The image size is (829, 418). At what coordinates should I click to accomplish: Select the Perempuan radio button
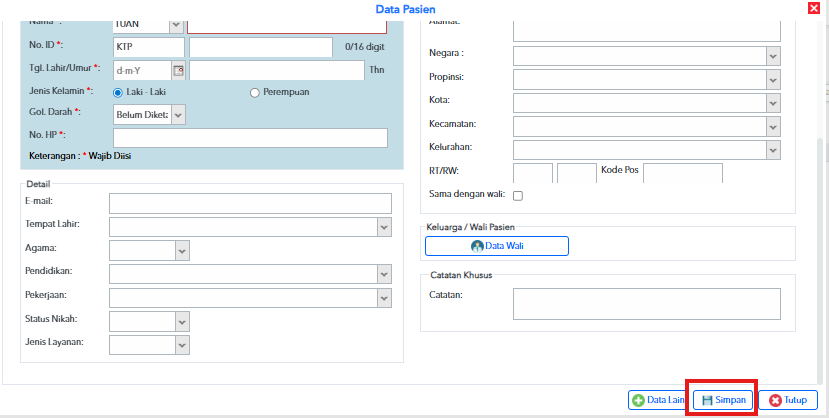click(x=255, y=92)
